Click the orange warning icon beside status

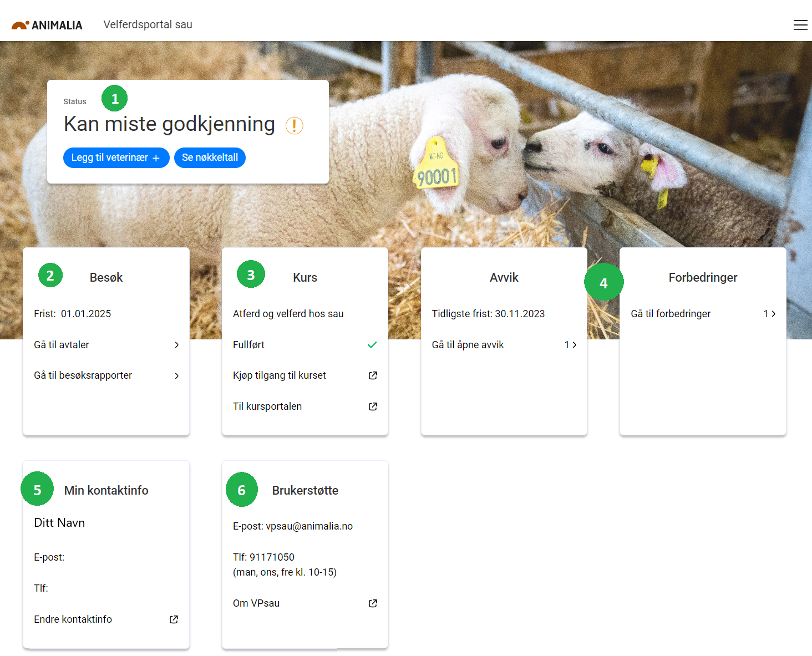click(x=295, y=126)
